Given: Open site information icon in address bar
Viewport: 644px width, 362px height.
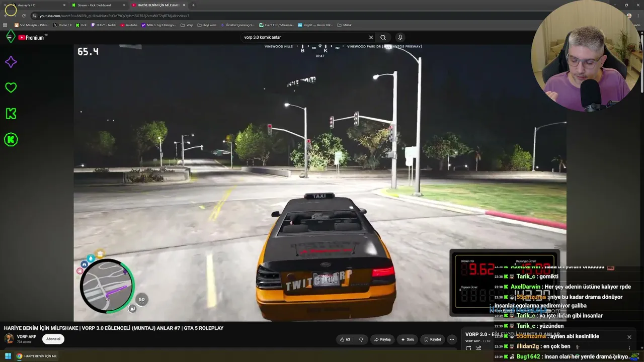Looking at the screenshot, I should click(x=34, y=16).
